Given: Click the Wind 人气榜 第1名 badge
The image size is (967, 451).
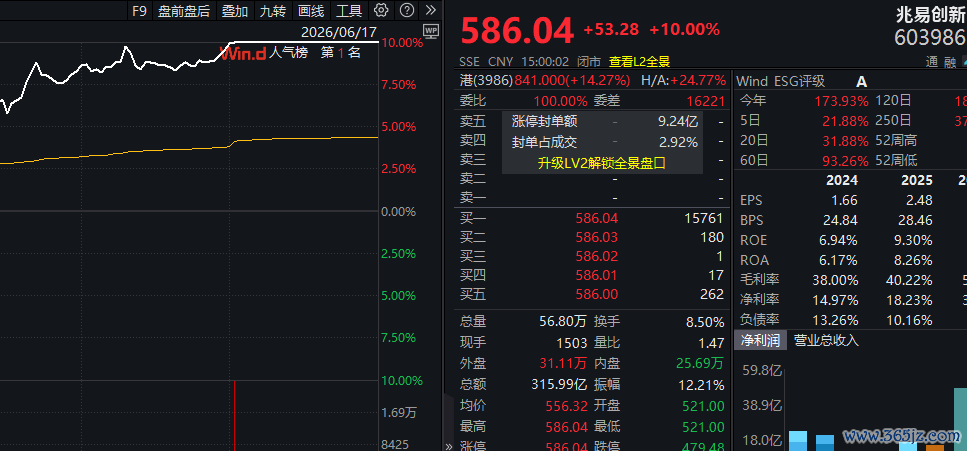Looking at the screenshot, I should 291,52.
